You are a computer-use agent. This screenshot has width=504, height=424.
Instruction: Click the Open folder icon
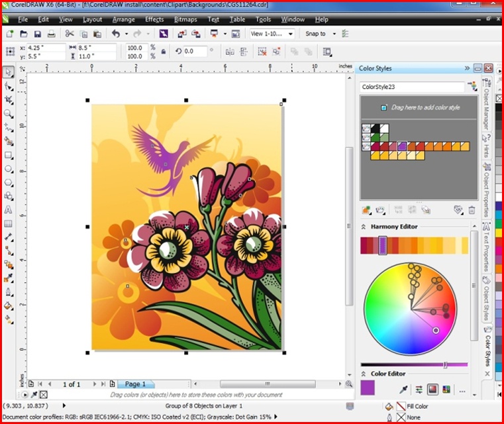(x=23, y=33)
